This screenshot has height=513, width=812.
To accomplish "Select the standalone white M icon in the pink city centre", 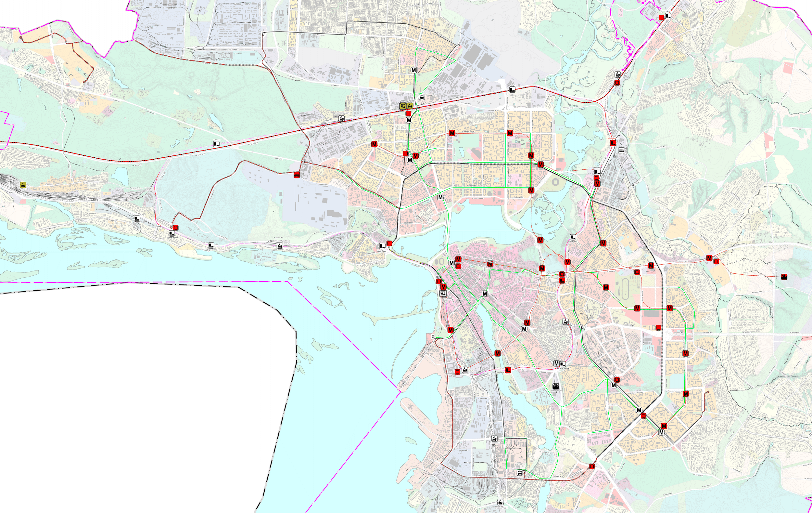I will tap(485, 294).
